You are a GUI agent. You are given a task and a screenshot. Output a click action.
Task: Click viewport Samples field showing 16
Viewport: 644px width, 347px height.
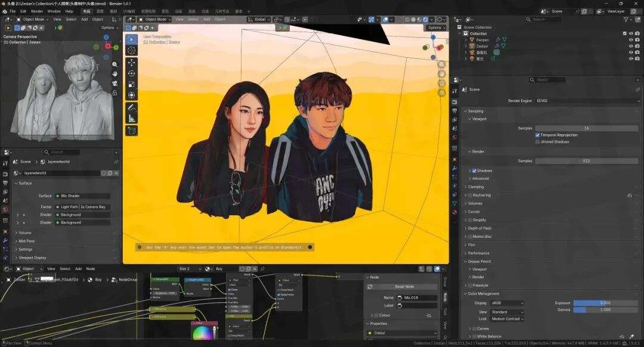pos(587,129)
